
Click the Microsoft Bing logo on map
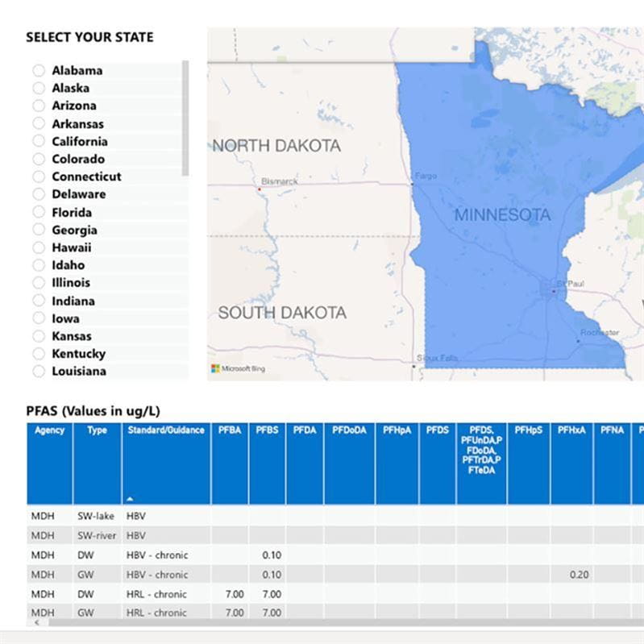(x=238, y=368)
